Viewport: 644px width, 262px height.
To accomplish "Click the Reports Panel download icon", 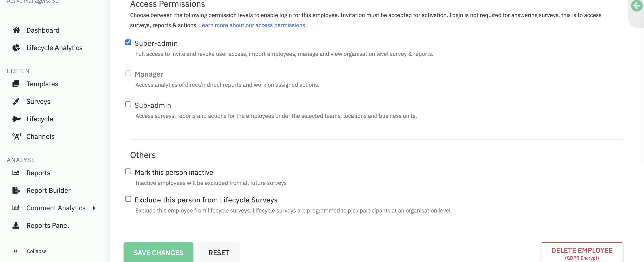I will [16, 225].
